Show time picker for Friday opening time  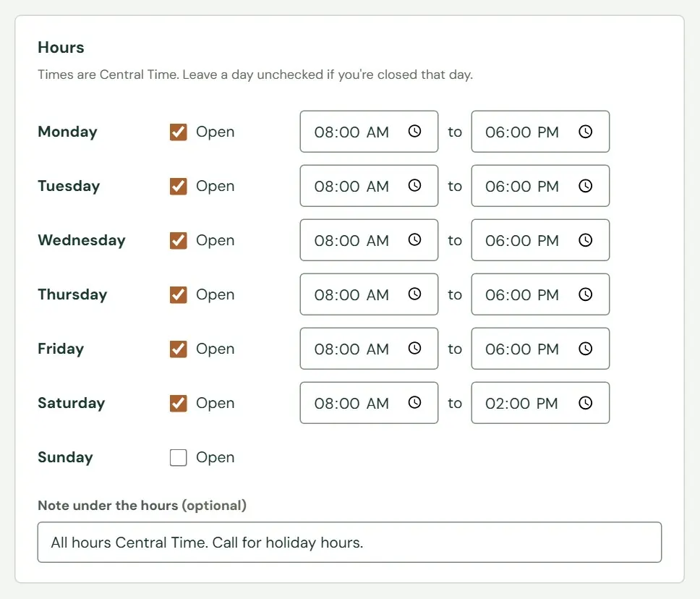coord(415,349)
